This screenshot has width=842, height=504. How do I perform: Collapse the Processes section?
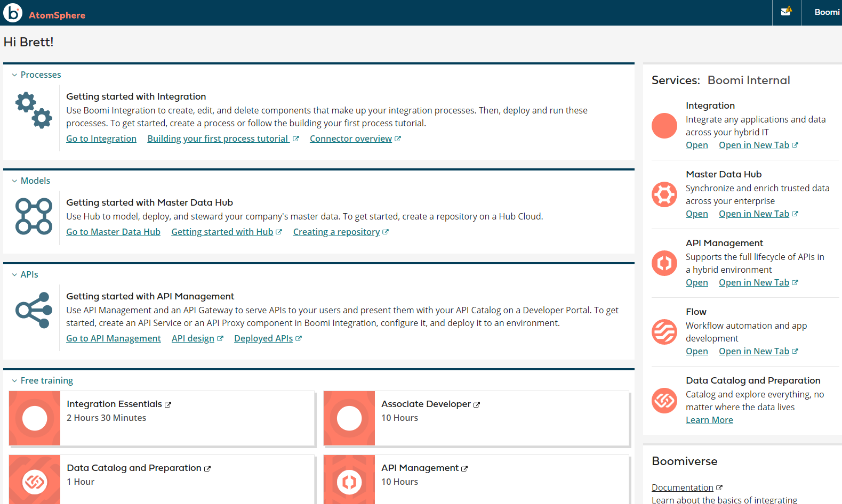[14, 75]
